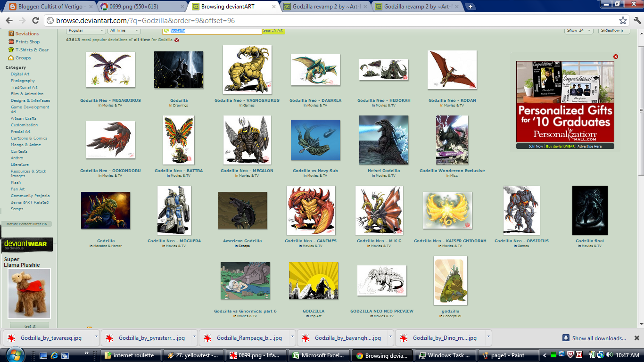Screen dimensions: 644x362
Task: Click the Slideshow button
Action: 614,31
